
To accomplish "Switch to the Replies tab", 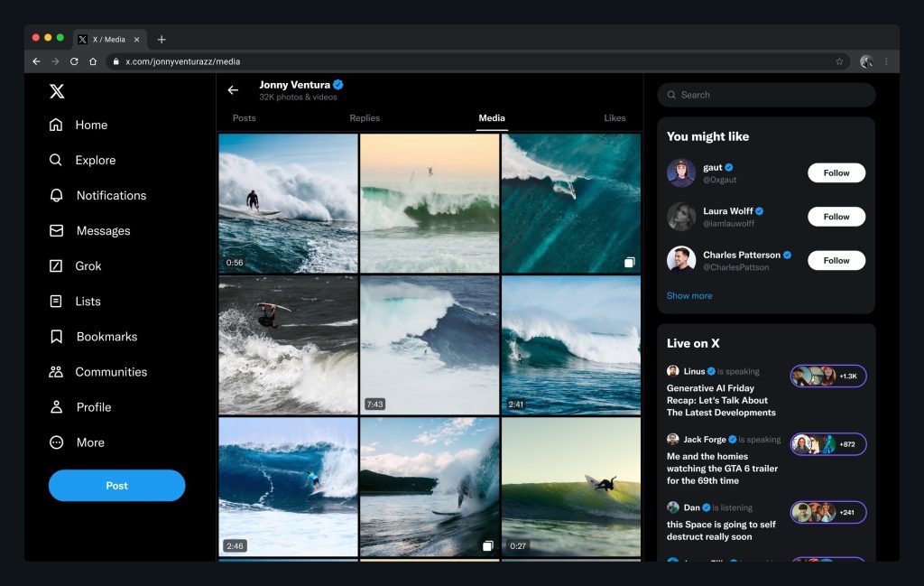I will [x=365, y=118].
